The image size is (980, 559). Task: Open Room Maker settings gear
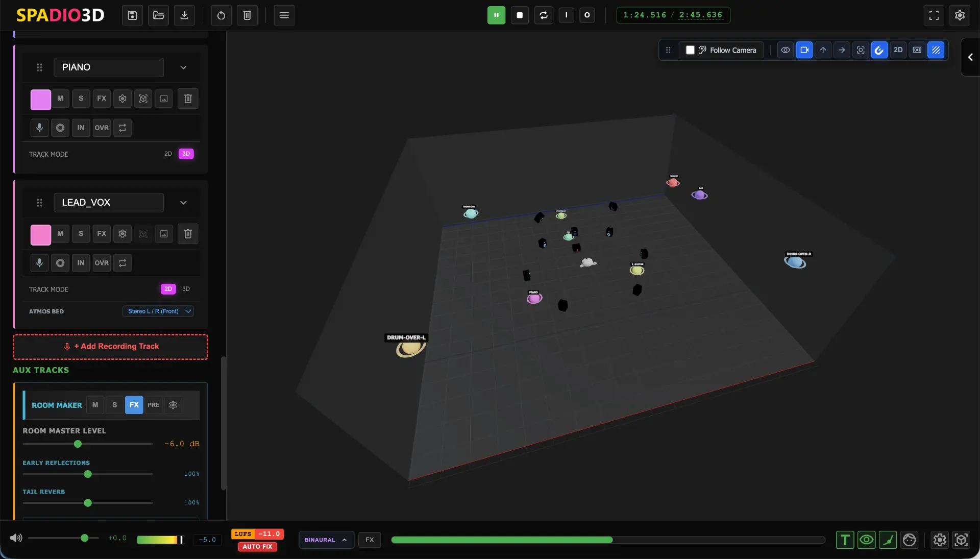173,405
